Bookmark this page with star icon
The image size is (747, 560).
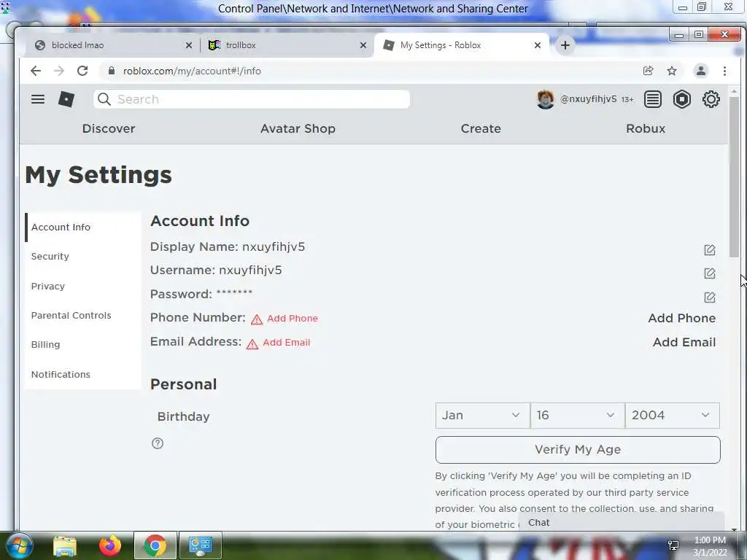pos(672,71)
